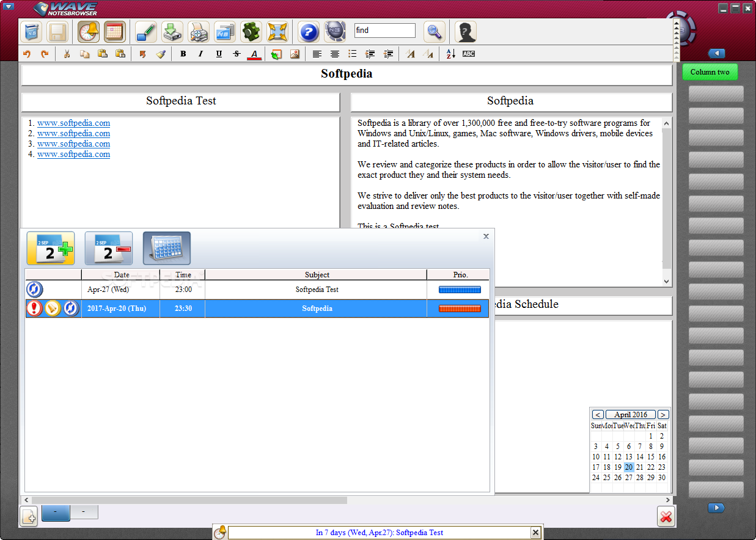Dismiss the 'In 7 days' reminder notification
This screenshot has width=756, height=540.
coord(535,533)
